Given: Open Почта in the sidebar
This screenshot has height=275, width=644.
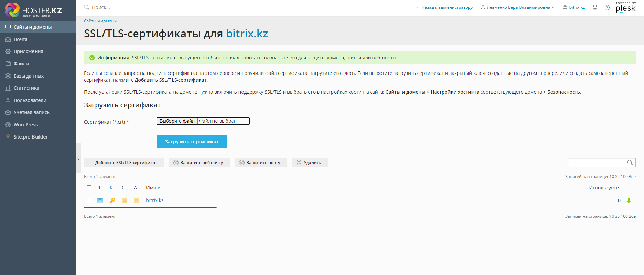Looking at the screenshot, I should (38, 39).
